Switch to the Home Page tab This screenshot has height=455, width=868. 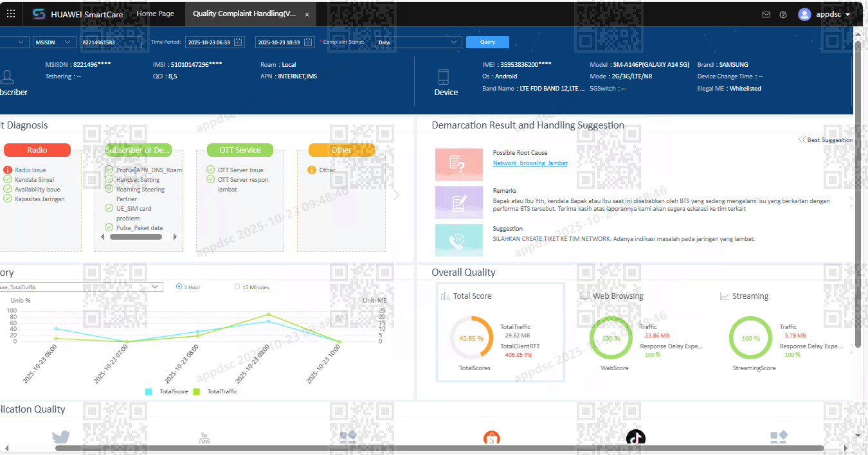[x=156, y=13]
